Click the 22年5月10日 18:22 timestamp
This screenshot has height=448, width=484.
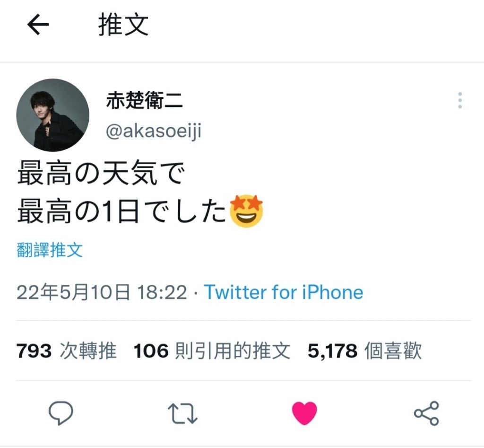pos(102,292)
